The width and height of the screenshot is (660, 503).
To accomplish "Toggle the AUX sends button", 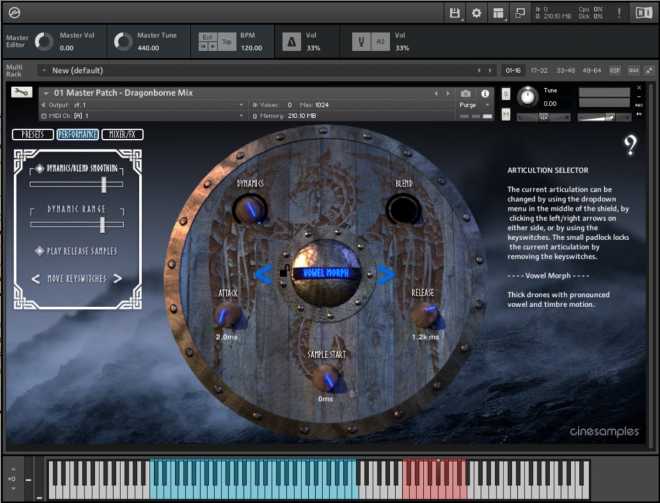I will pyautogui.click(x=633, y=70).
